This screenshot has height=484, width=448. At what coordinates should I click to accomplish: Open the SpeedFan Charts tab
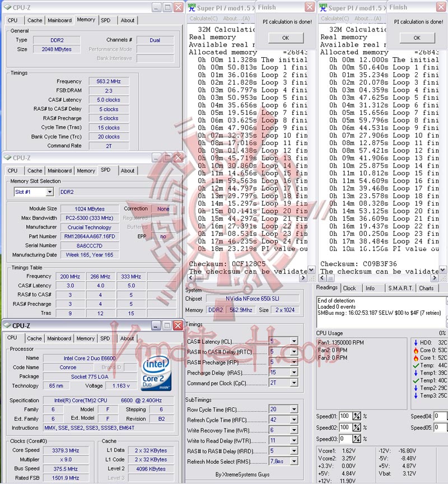tap(426, 288)
